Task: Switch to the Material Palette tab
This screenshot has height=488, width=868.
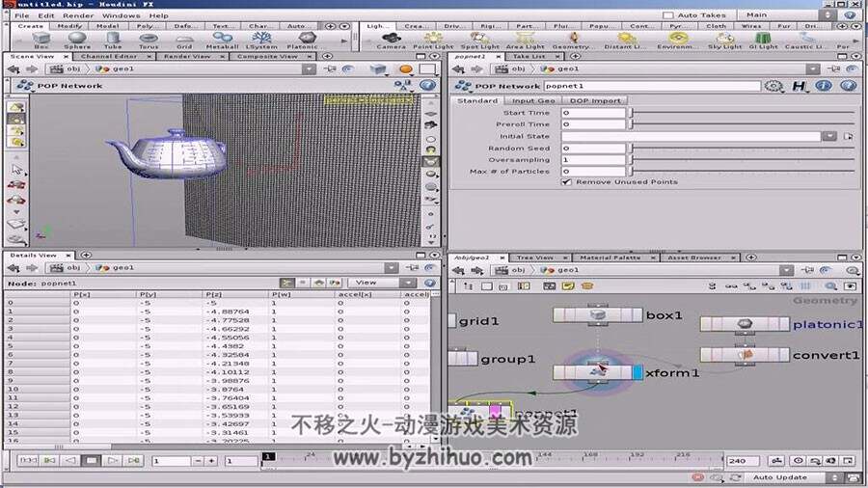Action: (610, 258)
